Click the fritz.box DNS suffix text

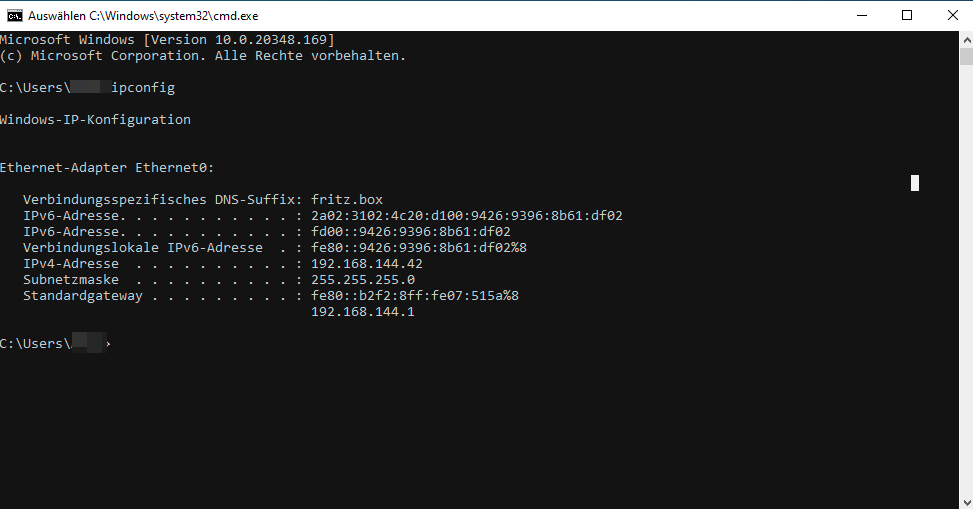coord(347,199)
